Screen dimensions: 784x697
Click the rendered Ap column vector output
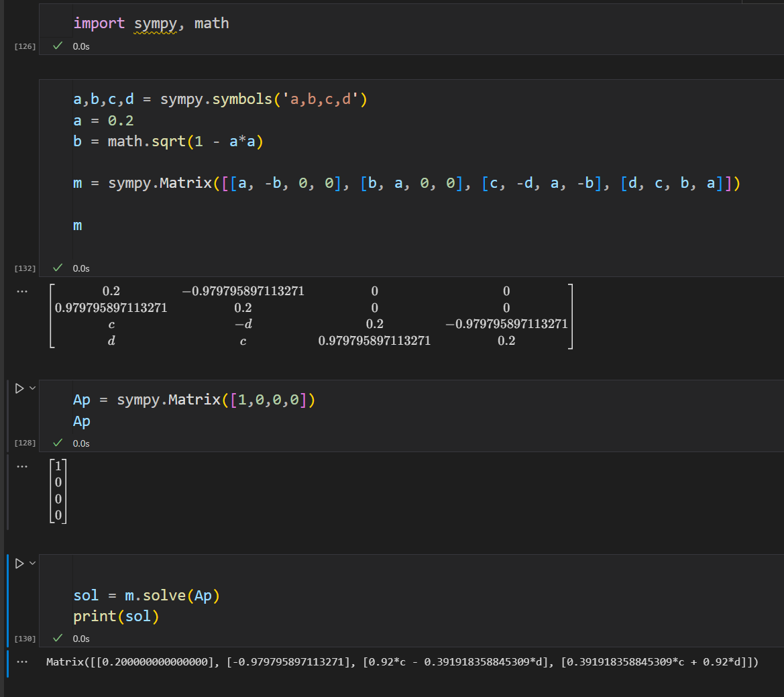tap(58, 490)
